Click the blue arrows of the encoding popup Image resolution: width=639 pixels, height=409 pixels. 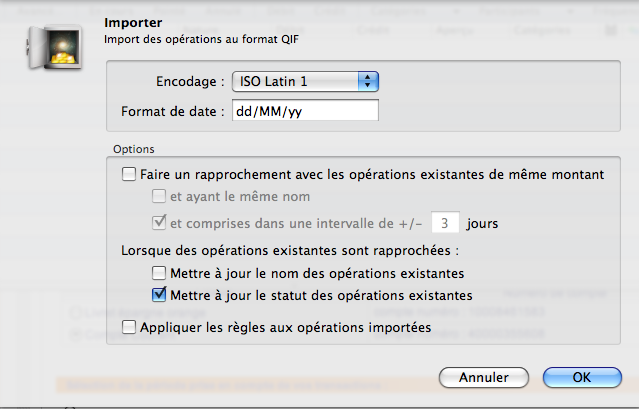coord(368,81)
